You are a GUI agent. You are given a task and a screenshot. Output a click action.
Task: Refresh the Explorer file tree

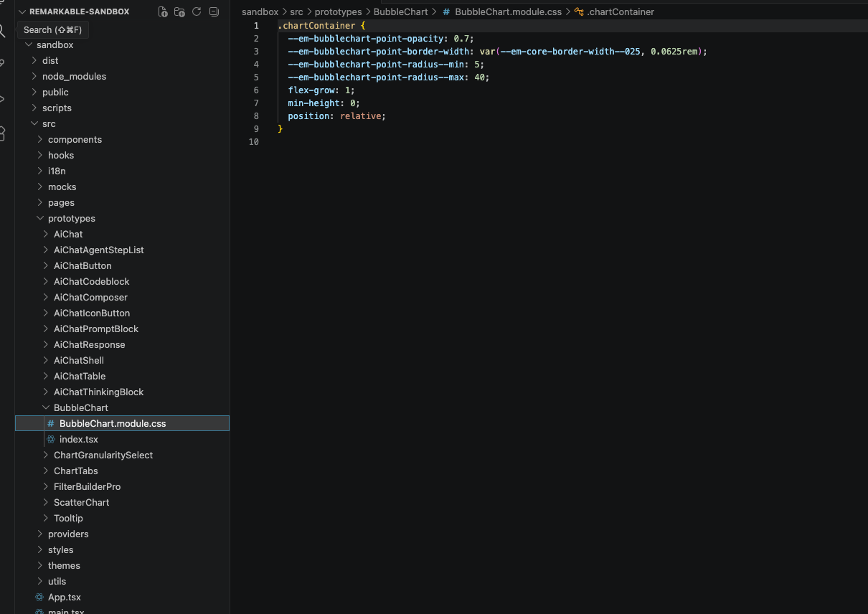pos(197,11)
